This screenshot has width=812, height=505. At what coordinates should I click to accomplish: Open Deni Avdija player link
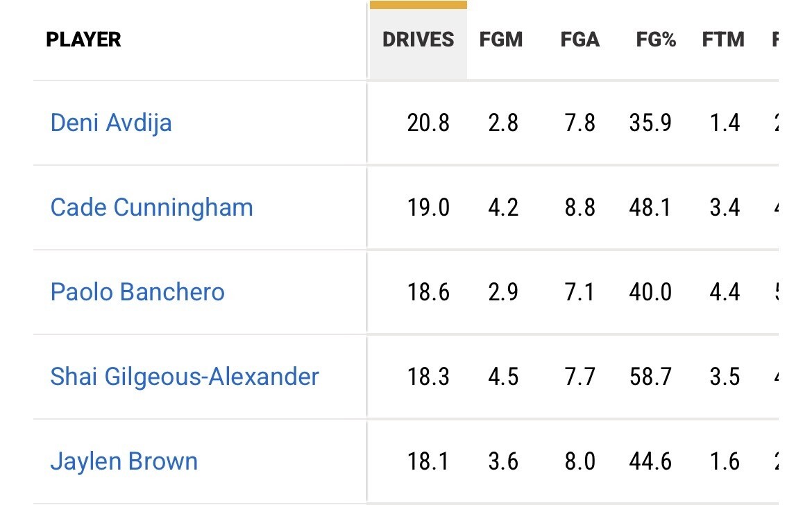pyautogui.click(x=111, y=123)
